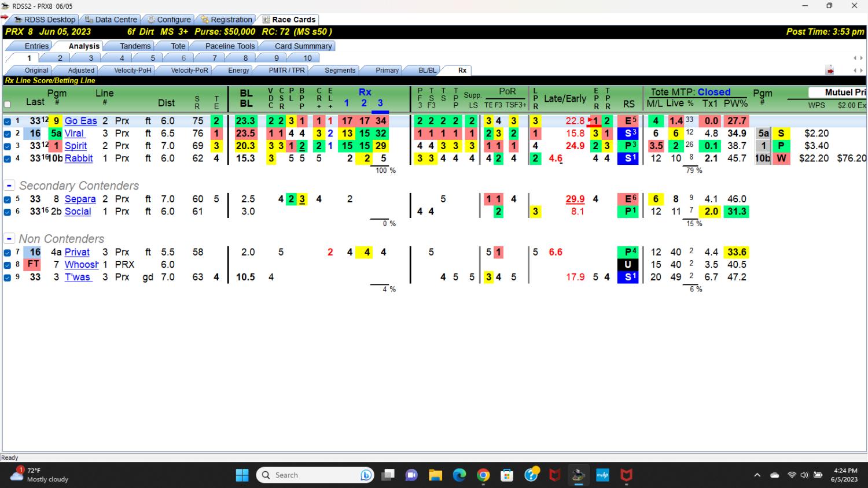Viewport: 868px width, 488px height.
Task: Open the weather widget showing 72°F
Action: (x=41, y=475)
